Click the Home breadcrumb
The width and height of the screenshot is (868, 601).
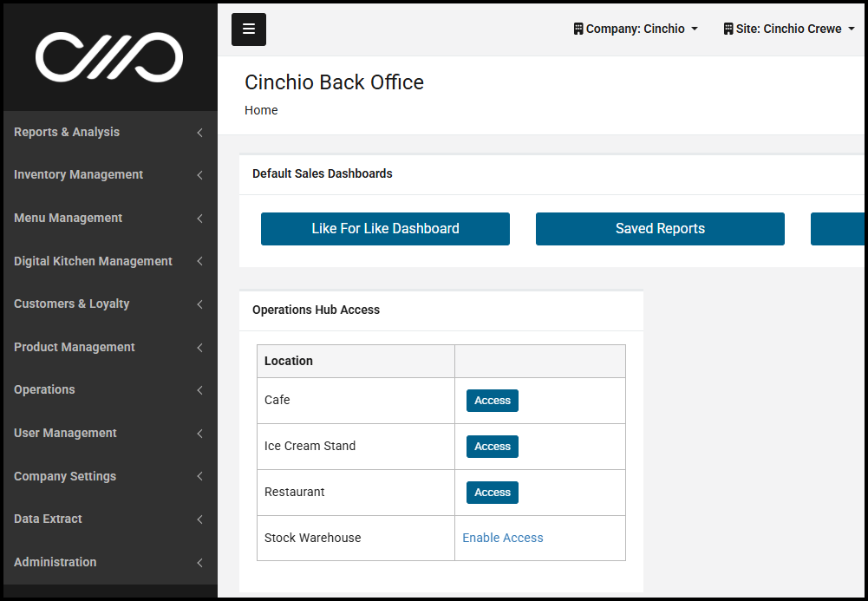pos(261,110)
